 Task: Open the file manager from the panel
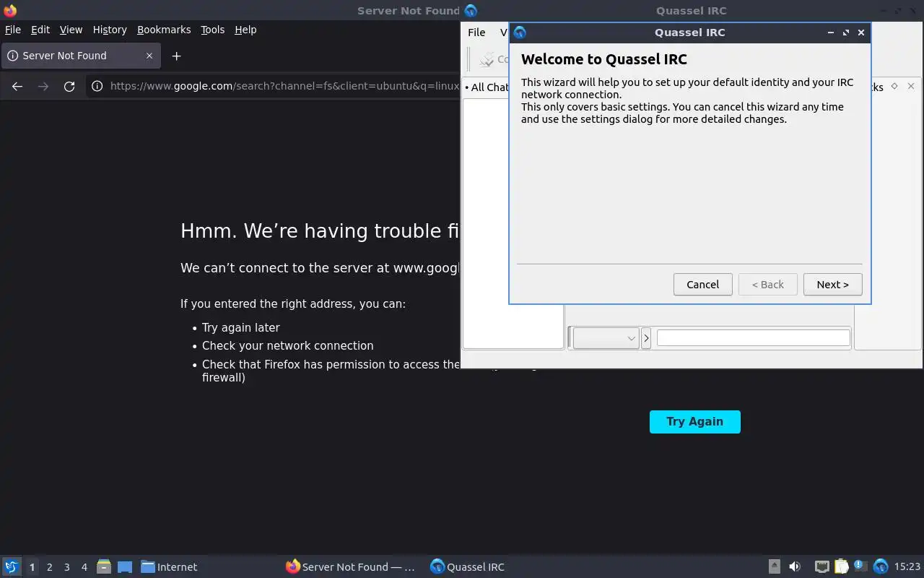[103, 567]
